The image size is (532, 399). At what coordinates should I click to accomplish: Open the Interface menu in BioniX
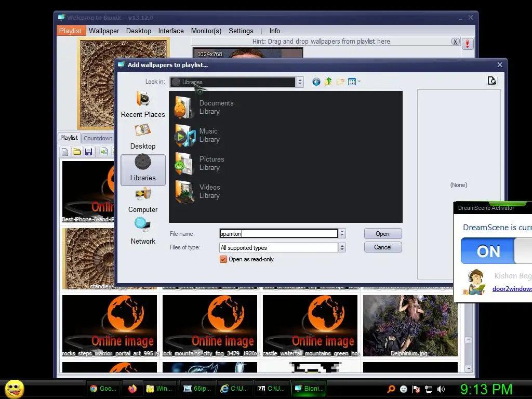coord(171,31)
